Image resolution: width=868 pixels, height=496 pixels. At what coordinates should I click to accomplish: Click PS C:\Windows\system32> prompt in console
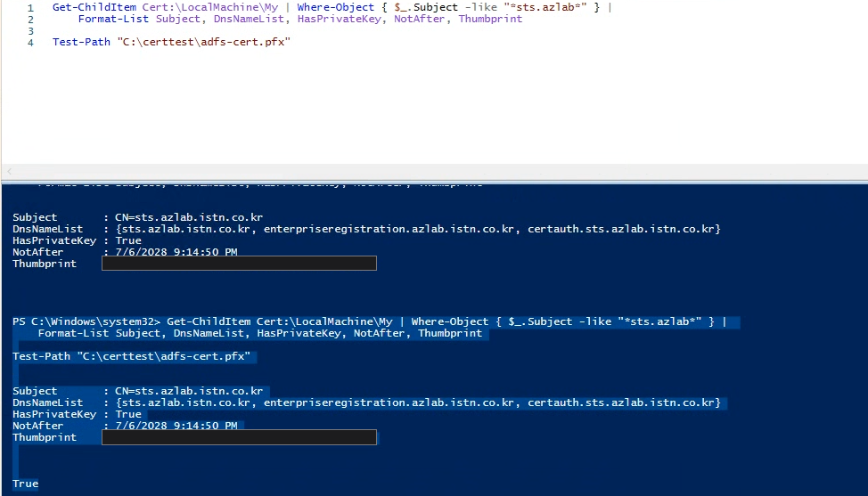(x=86, y=321)
